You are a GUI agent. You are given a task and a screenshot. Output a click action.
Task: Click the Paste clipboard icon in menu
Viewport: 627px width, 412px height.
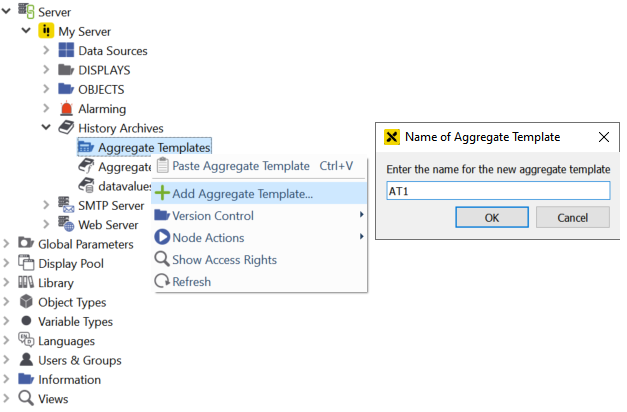[x=162, y=165]
